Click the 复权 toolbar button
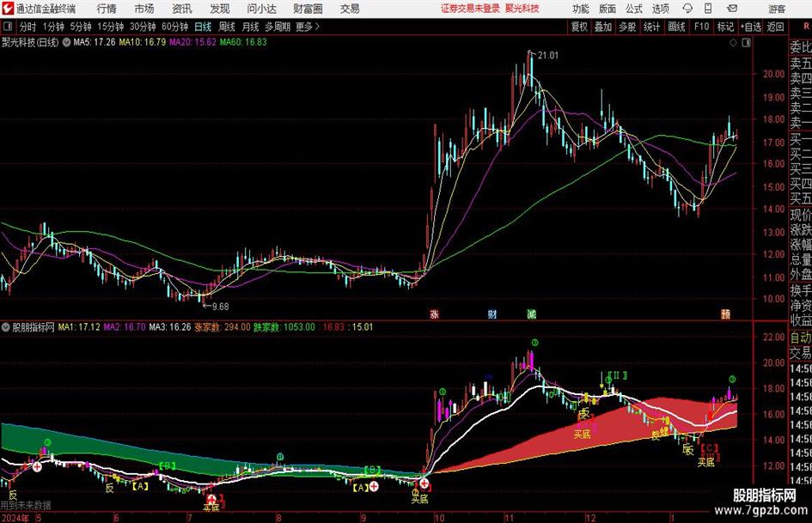The height and width of the screenshot is (523, 812). point(579,27)
